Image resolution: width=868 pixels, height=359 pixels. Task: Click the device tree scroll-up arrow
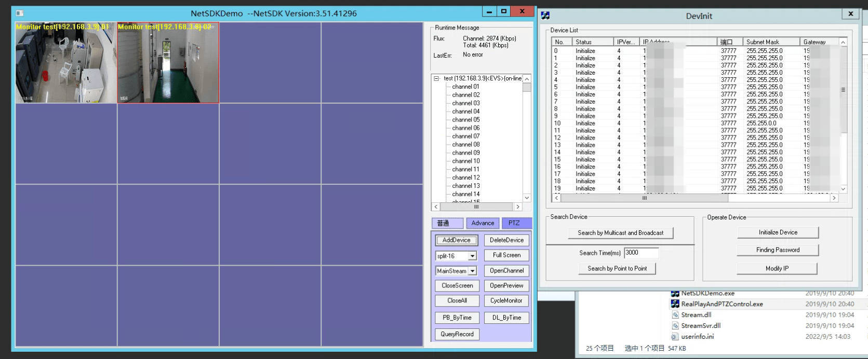coord(527,79)
